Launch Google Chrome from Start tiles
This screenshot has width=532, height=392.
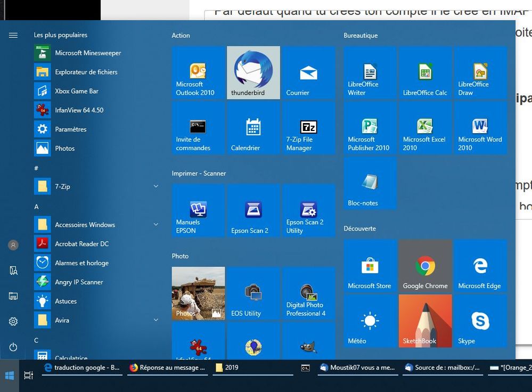tap(425, 266)
